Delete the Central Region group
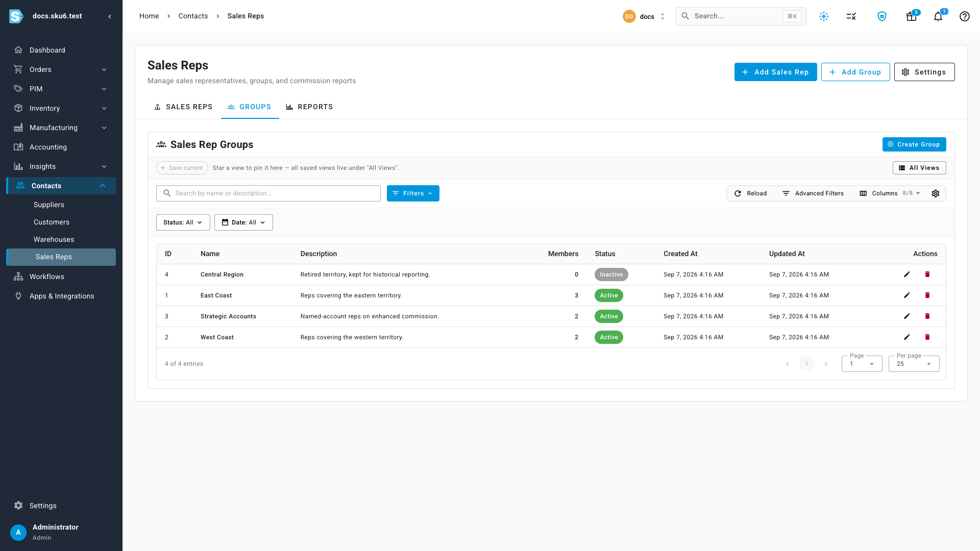The image size is (980, 551). [927, 274]
